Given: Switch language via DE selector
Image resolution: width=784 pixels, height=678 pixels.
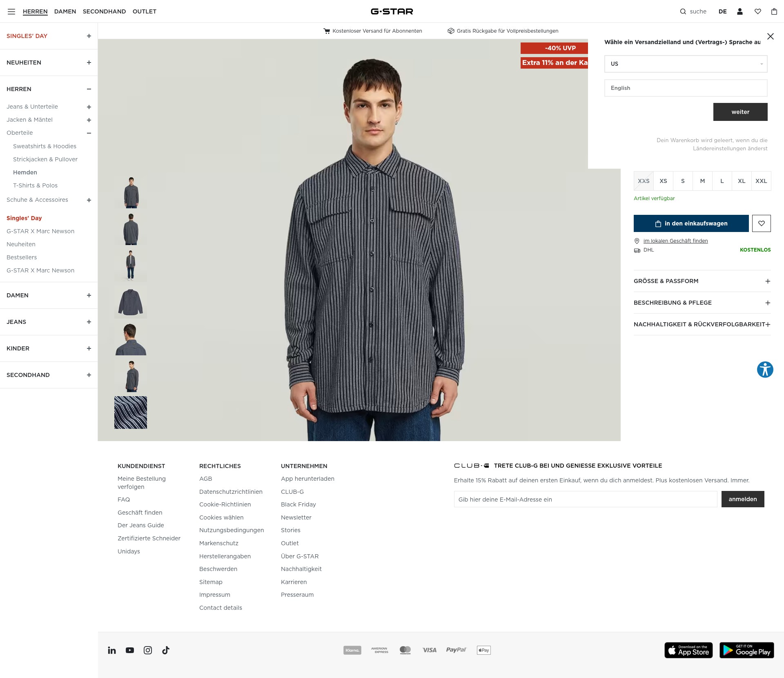Looking at the screenshot, I should [x=722, y=11].
